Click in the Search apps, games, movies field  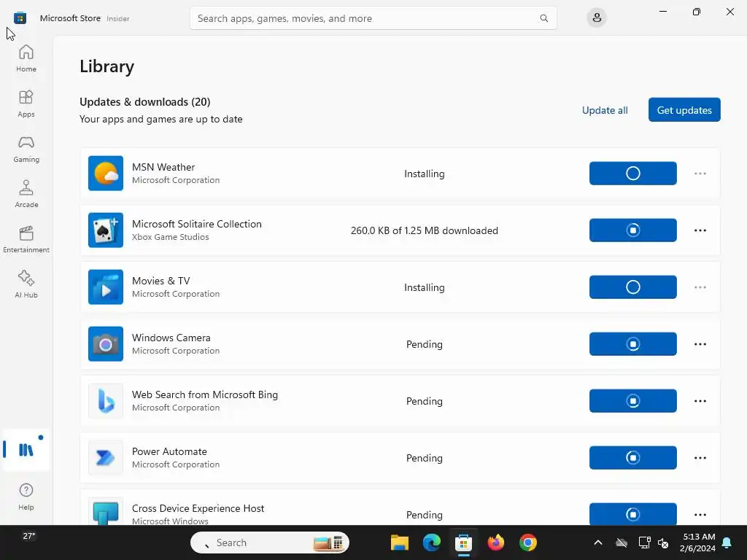click(x=373, y=18)
